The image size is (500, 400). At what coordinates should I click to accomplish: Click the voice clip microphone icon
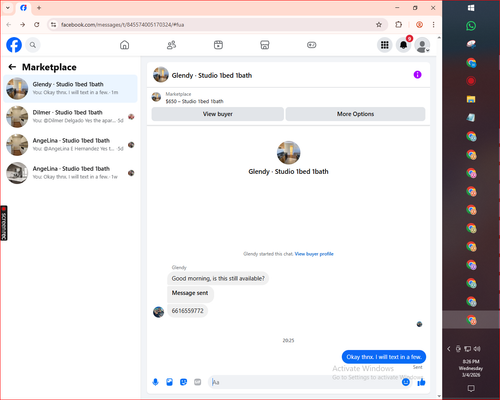click(155, 382)
